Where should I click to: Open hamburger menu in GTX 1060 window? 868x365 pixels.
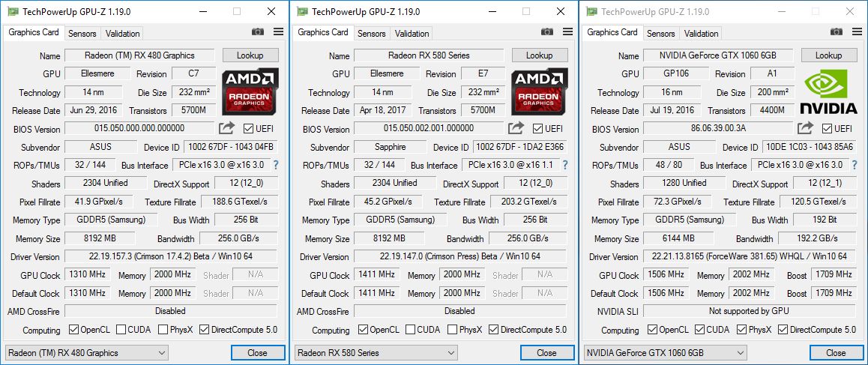[857, 32]
